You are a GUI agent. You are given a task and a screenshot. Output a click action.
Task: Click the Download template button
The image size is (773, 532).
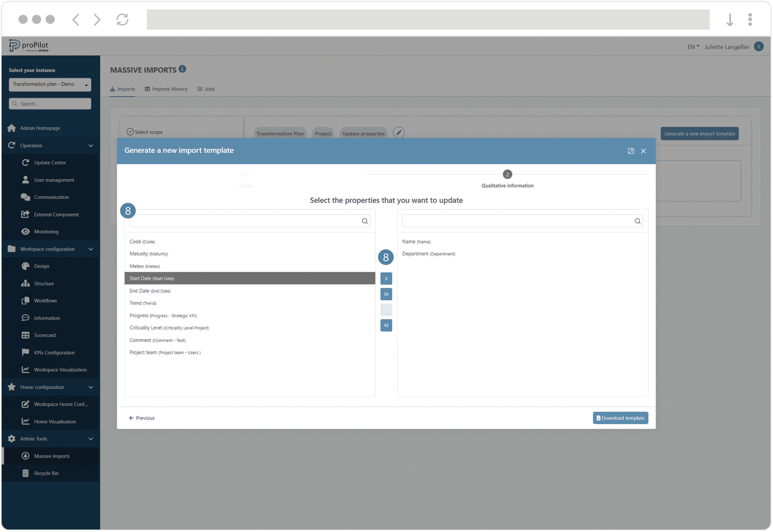coord(620,418)
